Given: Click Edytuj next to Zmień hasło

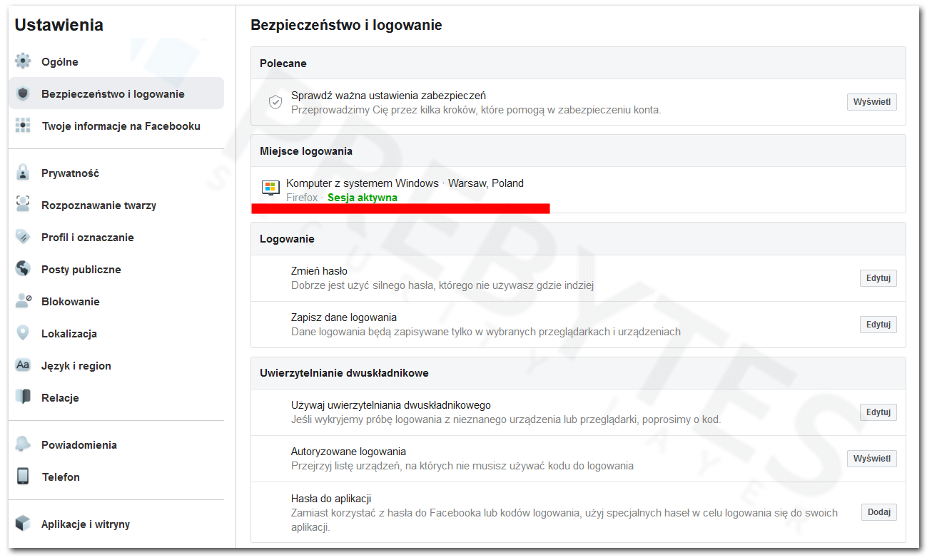Looking at the screenshot, I should coord(878,278).
